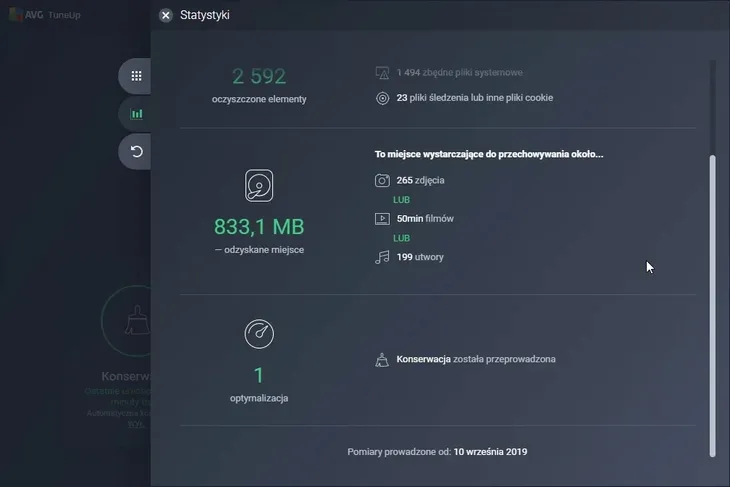Click the music note icon beside 199 utwory

[x=382, y=257]
